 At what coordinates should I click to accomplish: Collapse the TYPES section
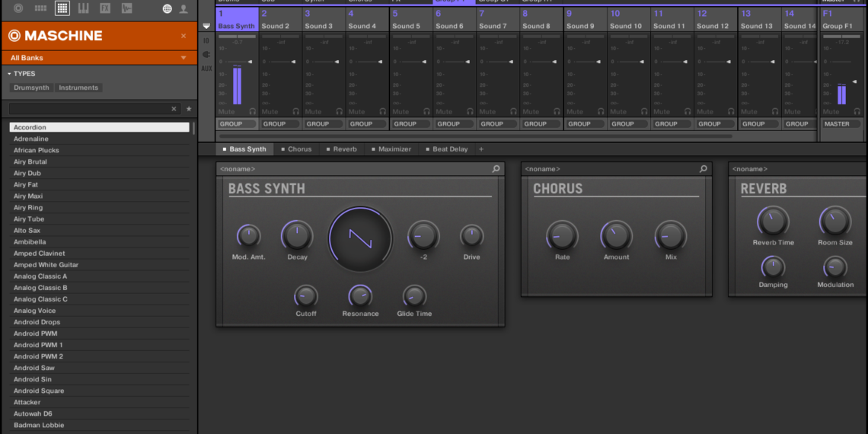(9, 74)
